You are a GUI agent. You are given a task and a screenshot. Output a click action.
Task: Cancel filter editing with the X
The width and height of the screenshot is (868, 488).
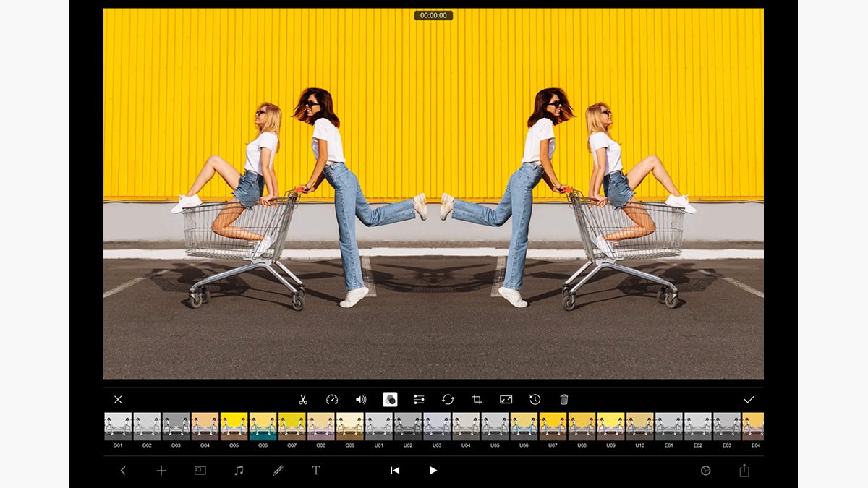(x=118, y=398)
